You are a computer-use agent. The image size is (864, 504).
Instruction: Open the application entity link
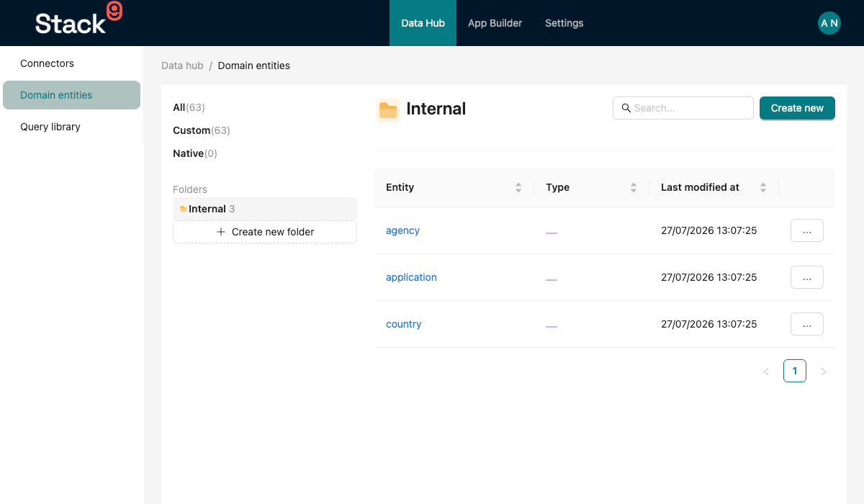411,277
